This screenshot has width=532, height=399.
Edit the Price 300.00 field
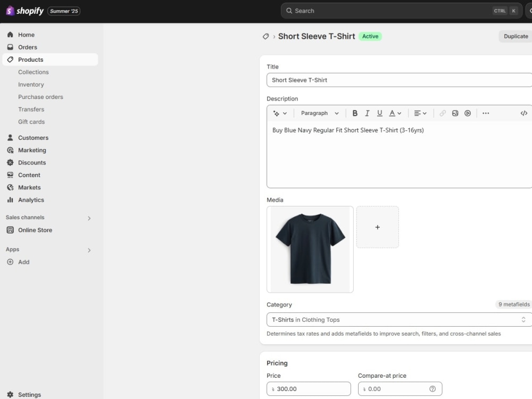pos(309,389)
